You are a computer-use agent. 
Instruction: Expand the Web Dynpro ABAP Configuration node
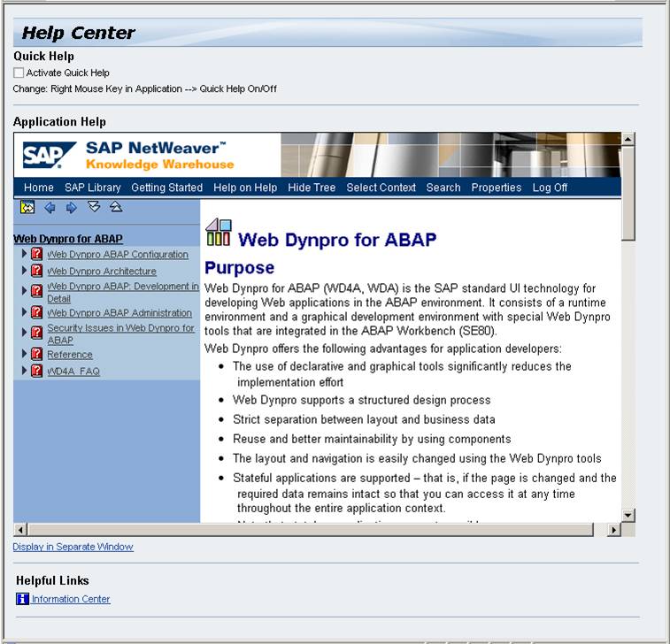pyautogui.click(x=25, y=254)
